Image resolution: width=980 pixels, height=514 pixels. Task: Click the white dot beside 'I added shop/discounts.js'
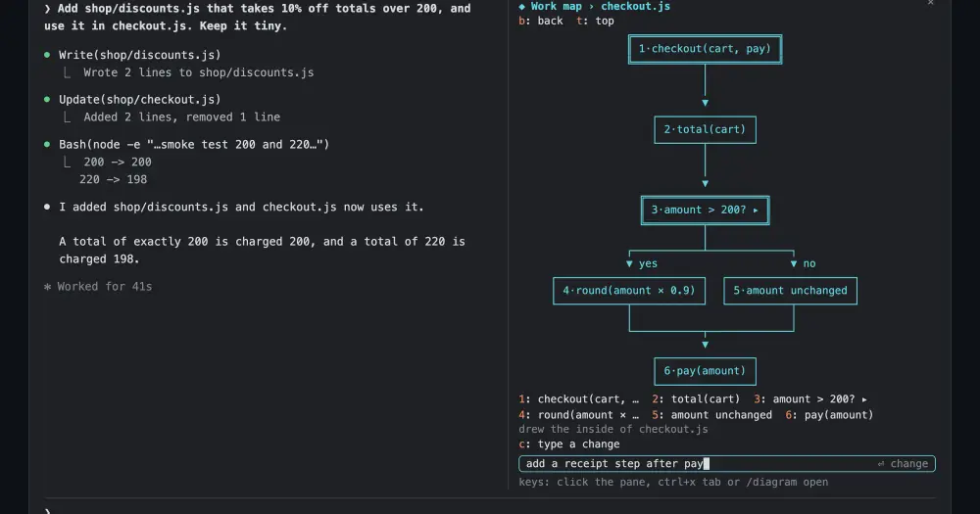(47, 207)
